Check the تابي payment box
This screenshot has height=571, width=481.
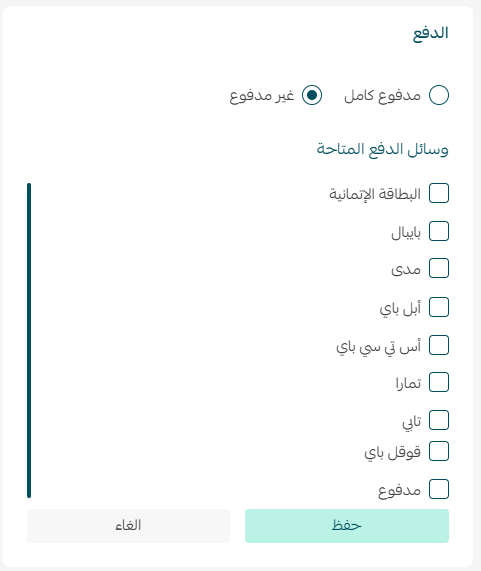pos(439,420)
